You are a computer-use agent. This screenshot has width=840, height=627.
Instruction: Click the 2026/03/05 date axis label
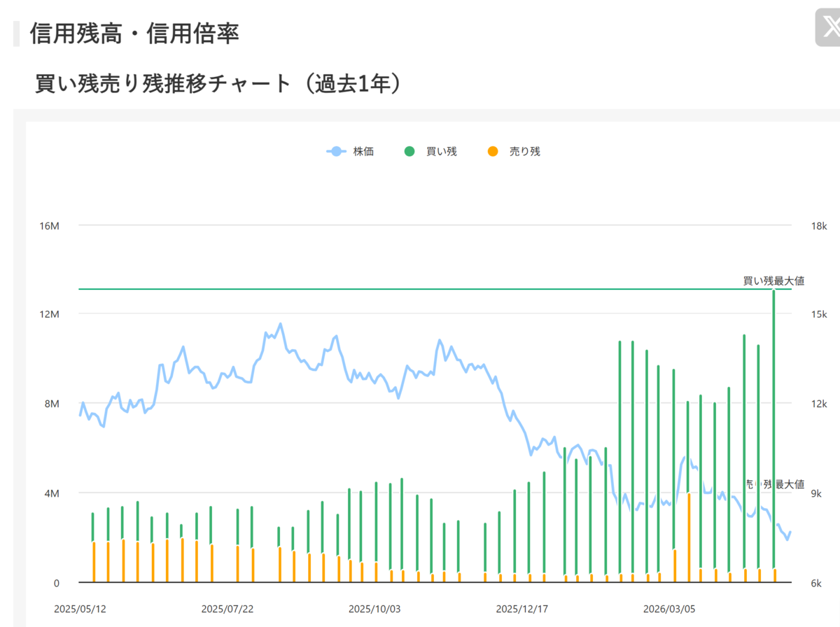(670, 609)
